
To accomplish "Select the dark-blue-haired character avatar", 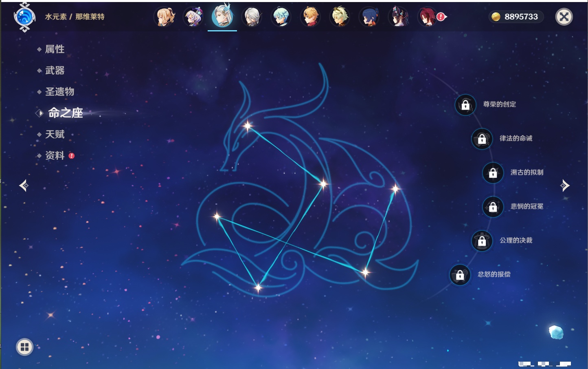I will coord(369,17).
